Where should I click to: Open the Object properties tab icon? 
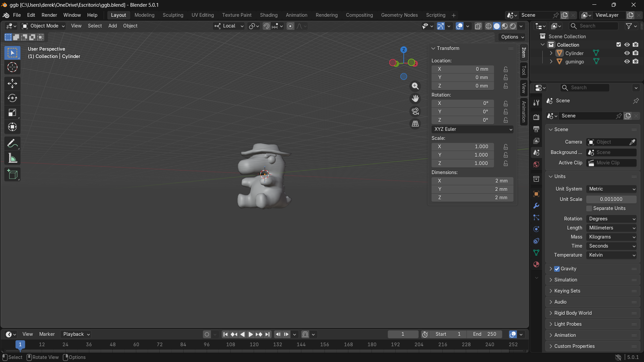pyautogui.click(x=536, y=194)
